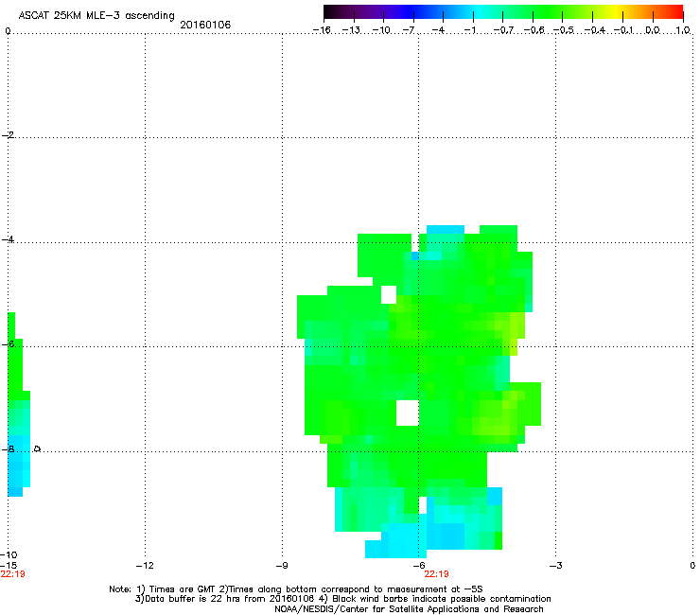700x615 pixels.
Task: Click the -9 longitude axis label
Action: (x=282, y=566)
